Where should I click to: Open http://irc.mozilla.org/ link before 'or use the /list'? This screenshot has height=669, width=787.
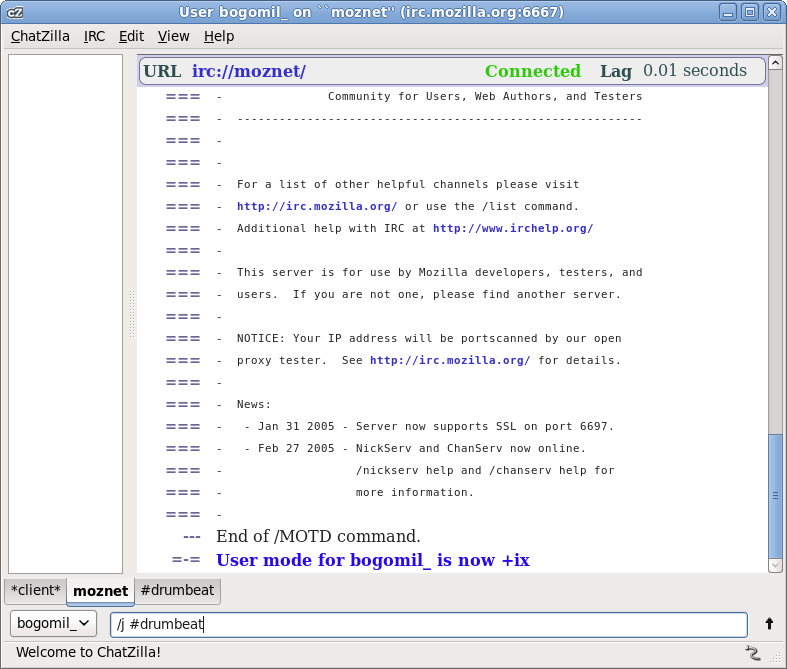[x=317, y=206]
